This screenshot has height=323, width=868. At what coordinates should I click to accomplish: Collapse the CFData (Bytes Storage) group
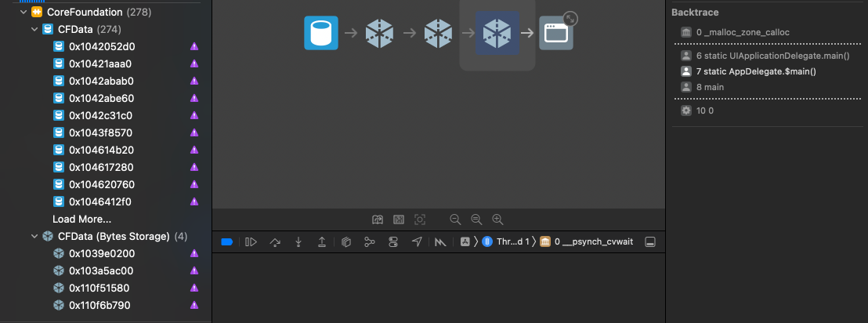pos(34,237)
